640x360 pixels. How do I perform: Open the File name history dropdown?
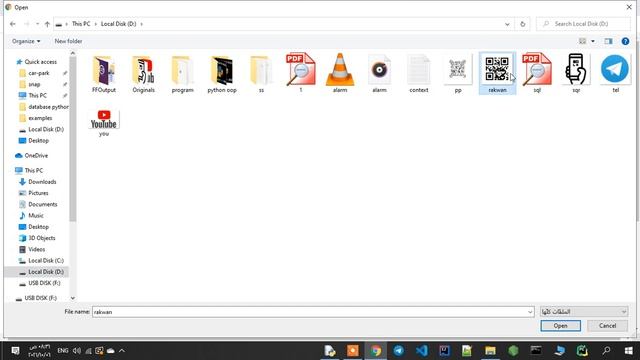(530, 312)
